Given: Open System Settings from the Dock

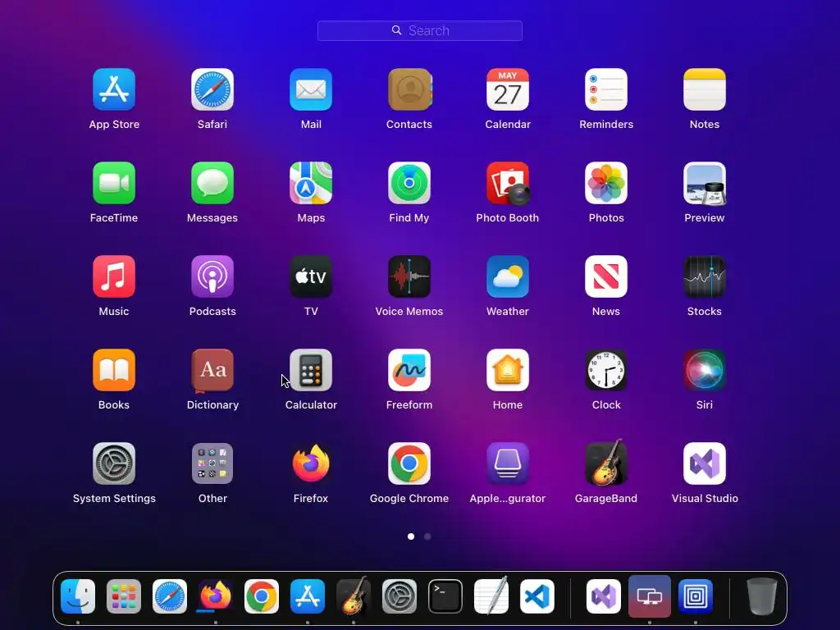Looking at the screenshot, I should point(399,596).
